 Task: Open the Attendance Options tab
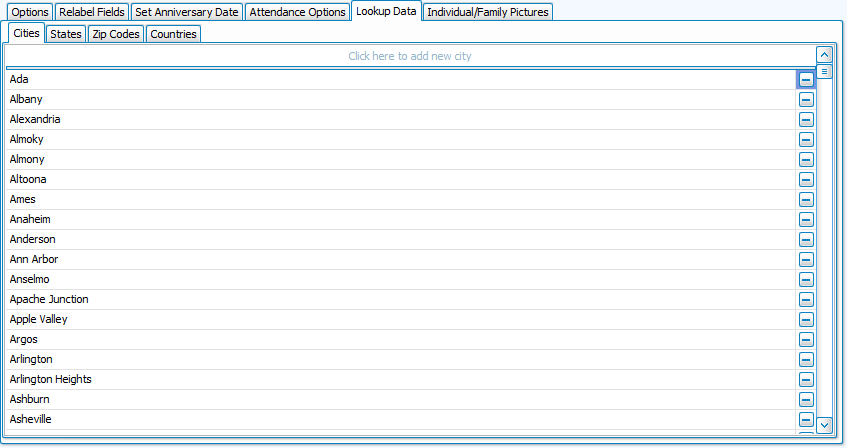pyautogui.click(x=297, y=12)
